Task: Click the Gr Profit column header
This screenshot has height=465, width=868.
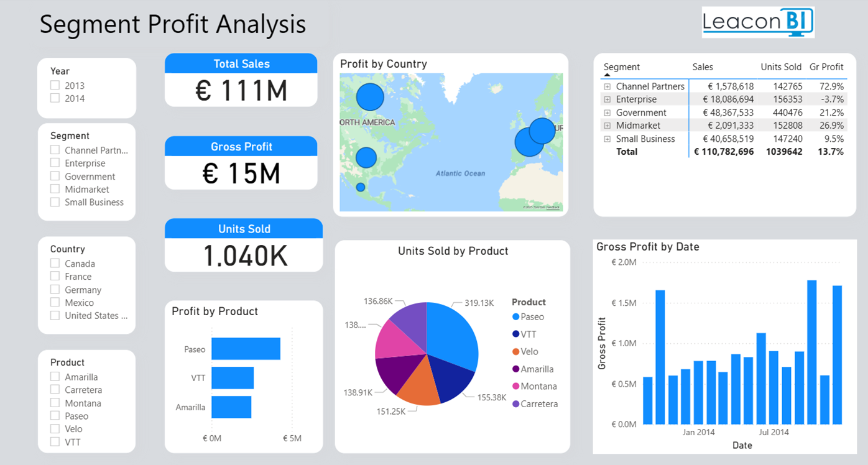Action: [x=826, y=67]
